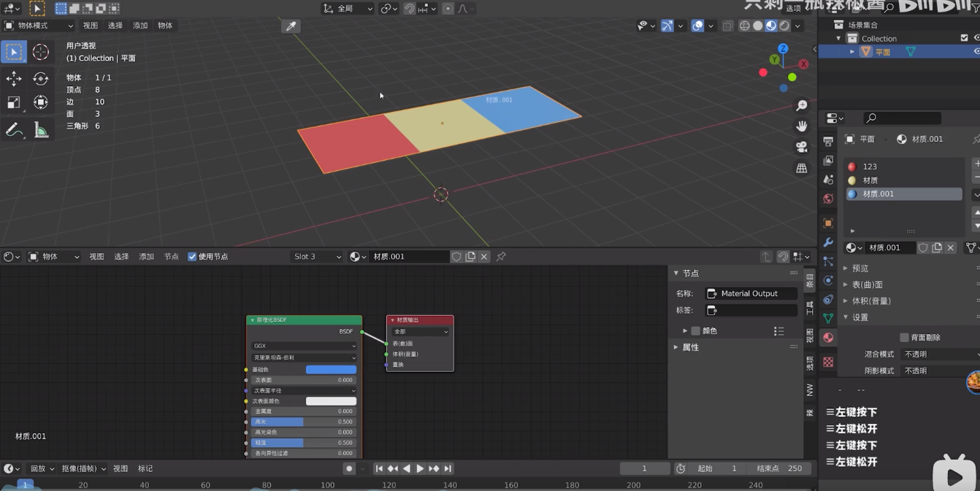Switch to rendered viewport shading
980x491 pixels.
pos(784,26)
